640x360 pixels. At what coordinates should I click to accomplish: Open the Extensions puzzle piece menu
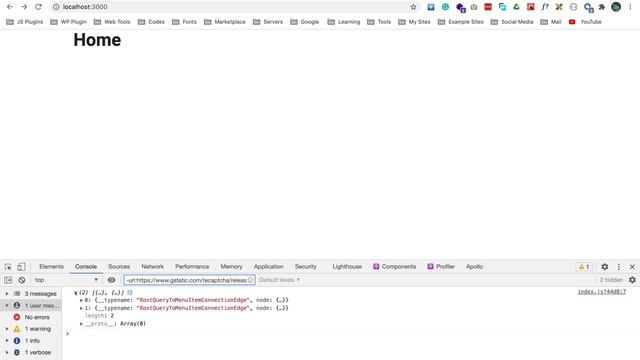(602, 7)
